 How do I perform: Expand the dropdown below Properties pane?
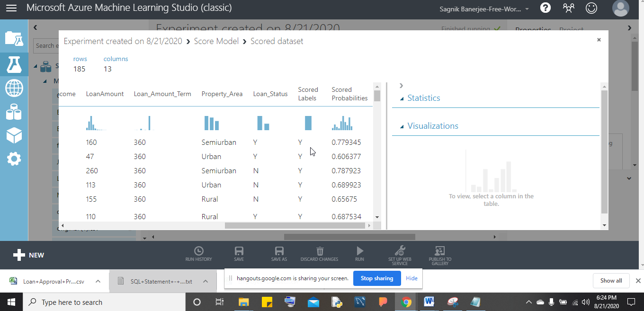tap(629, 178)
